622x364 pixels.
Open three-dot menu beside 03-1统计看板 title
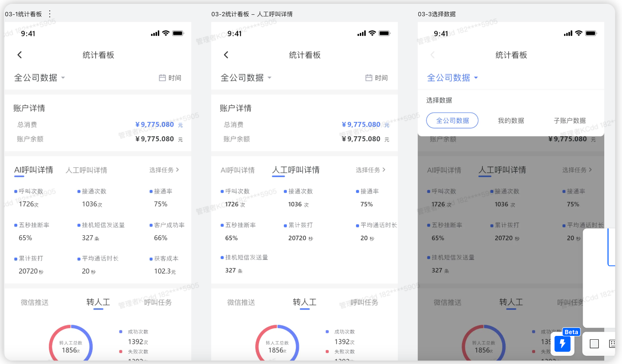coord(50,14)
